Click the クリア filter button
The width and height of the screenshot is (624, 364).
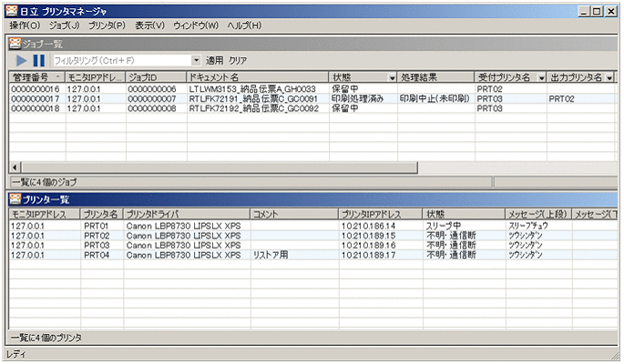click(x=238, y=61)
